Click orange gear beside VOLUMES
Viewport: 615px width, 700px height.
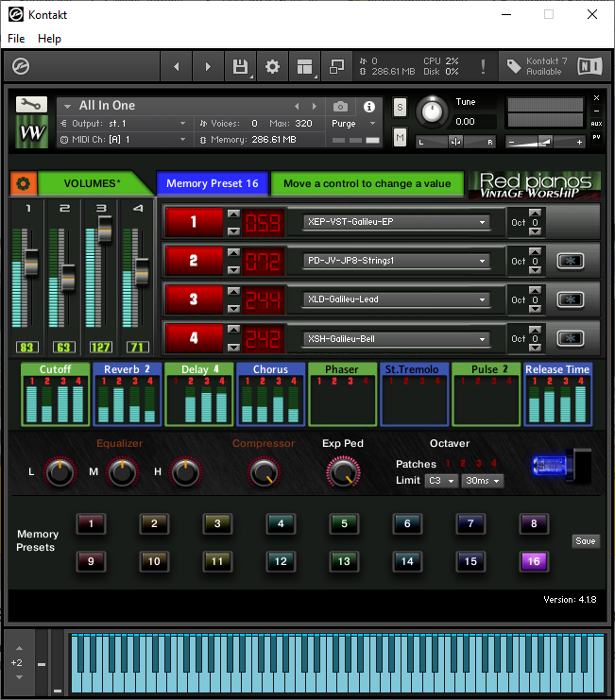pyautogui.click(x=24, y=183)
